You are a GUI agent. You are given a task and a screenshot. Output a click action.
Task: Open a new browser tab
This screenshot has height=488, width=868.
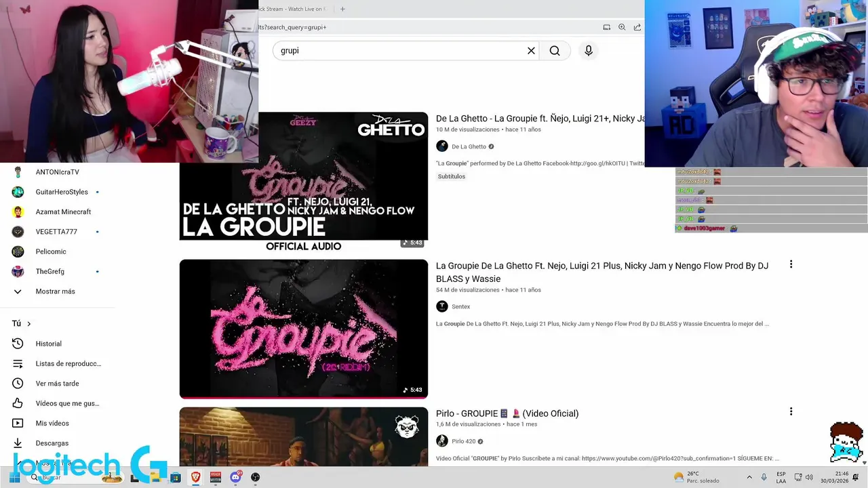(x=342, y=9)
